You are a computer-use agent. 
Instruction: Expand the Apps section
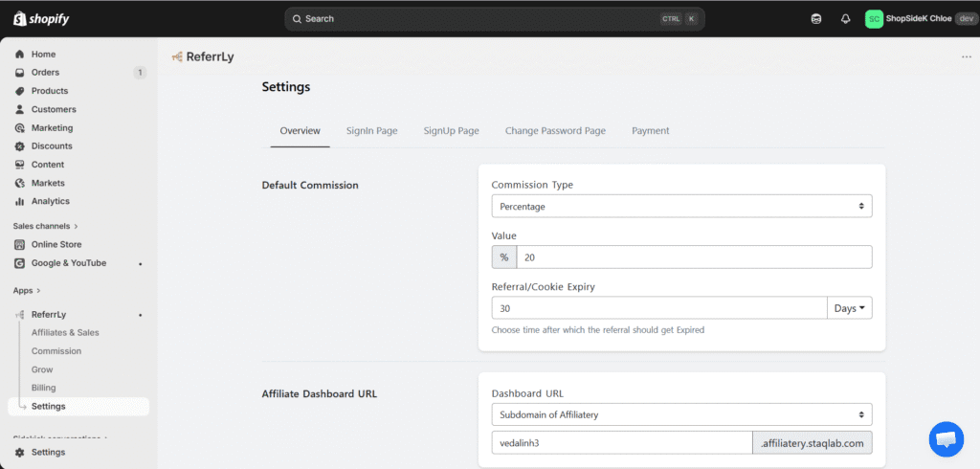click(27, 291)
